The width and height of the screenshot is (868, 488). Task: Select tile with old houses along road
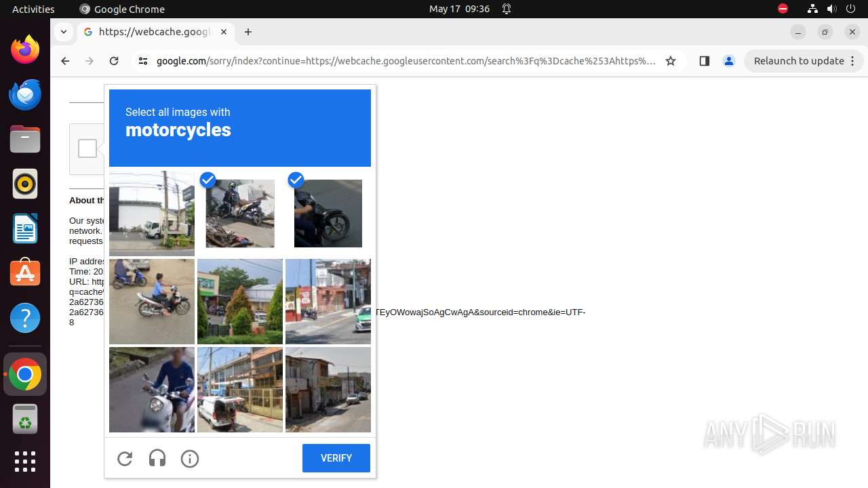click(x=328, y=390)
